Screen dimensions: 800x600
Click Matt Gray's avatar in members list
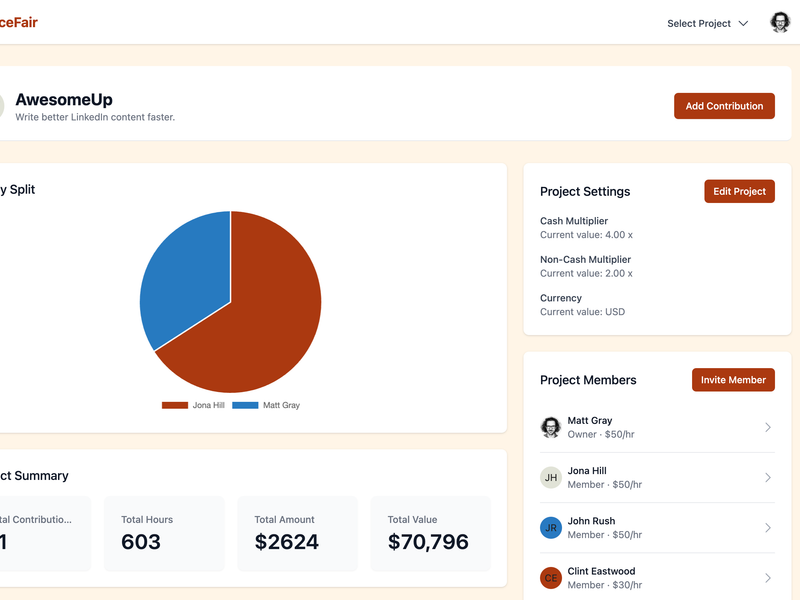(x=551, y=427)
